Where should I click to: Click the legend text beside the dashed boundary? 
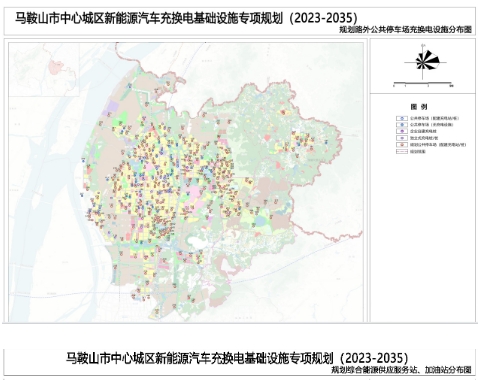coord(418,151)
